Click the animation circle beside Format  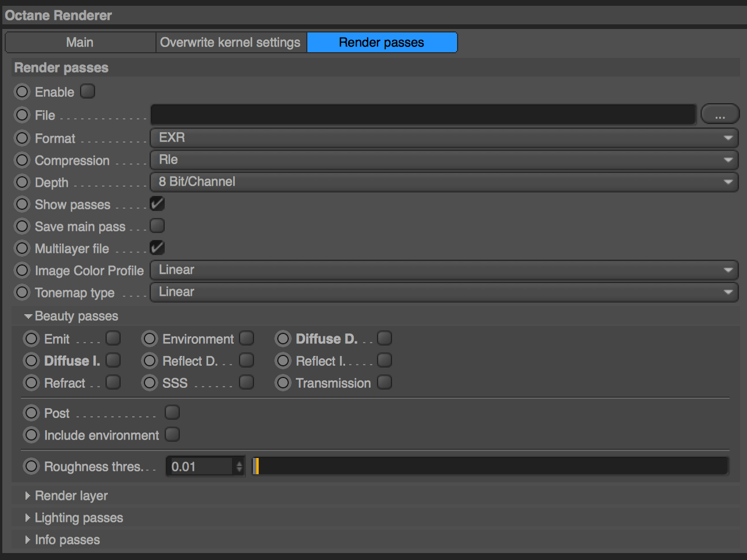coord(22,138)
